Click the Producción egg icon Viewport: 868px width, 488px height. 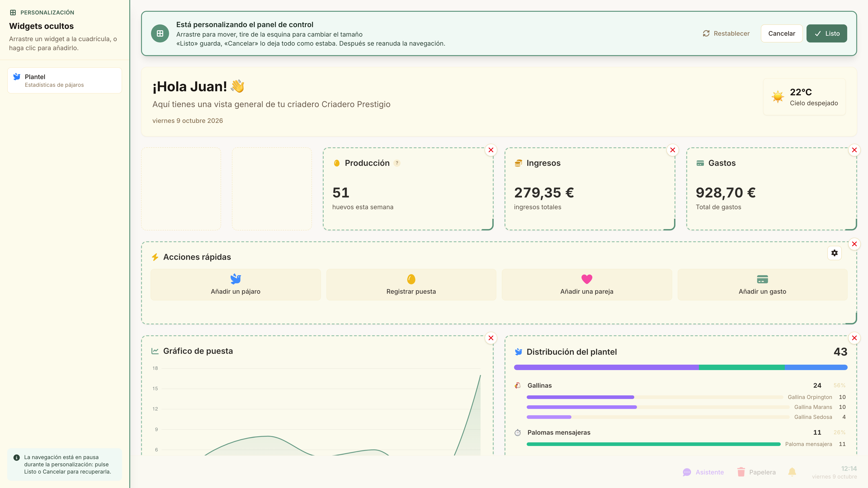pos(337,163)
